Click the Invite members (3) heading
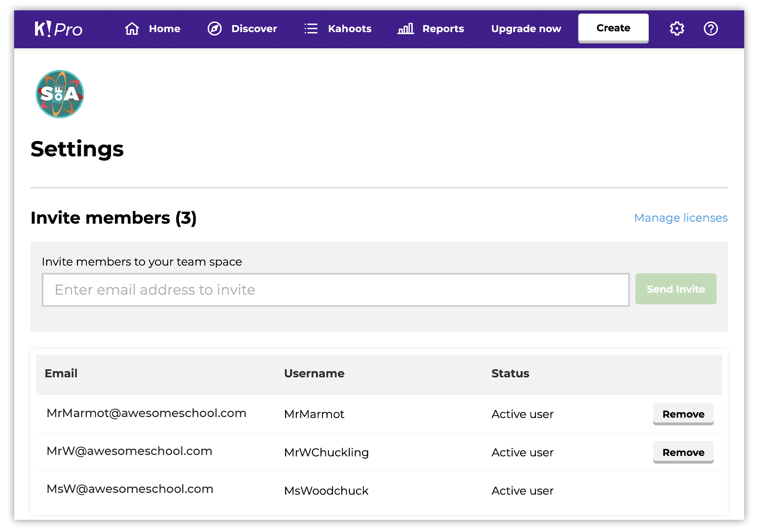The height and width of the screenshot is (532, 758). point(113,218)
